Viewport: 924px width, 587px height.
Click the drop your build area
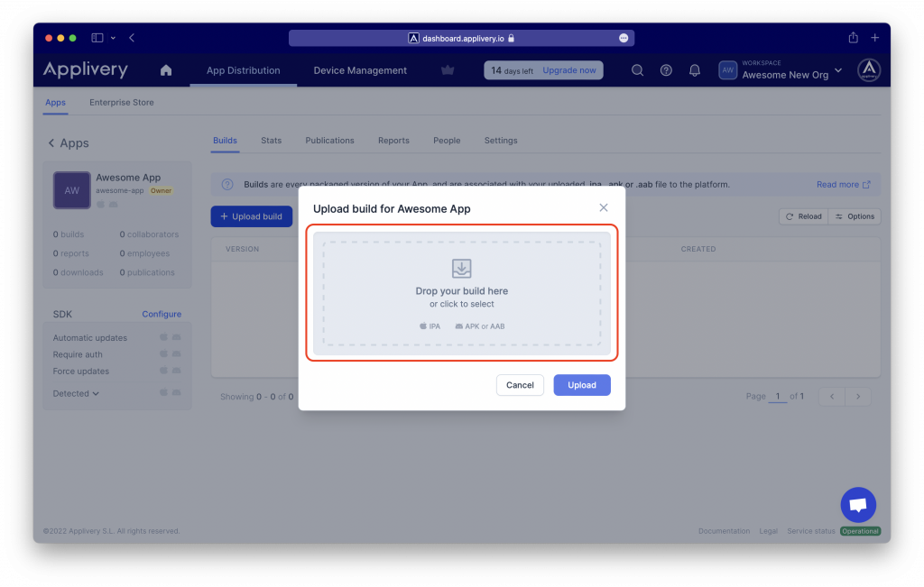[x=461, y=293]
